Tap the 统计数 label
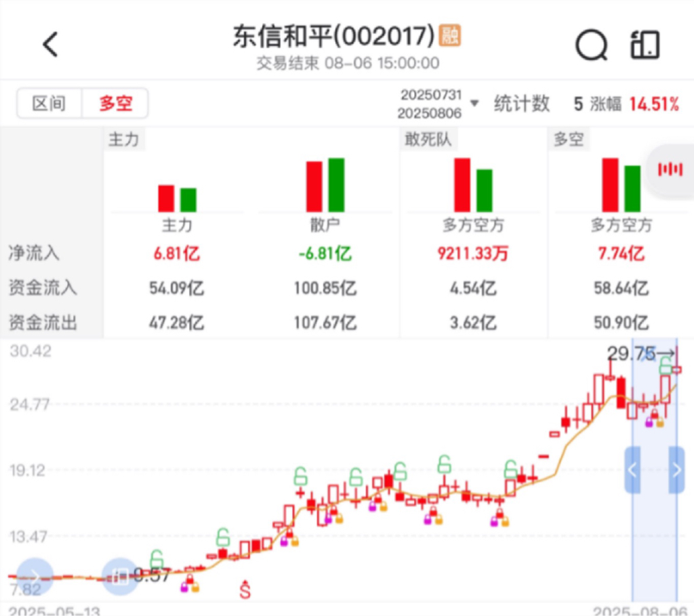Screen dimensions: 694x616 (522, 104)
